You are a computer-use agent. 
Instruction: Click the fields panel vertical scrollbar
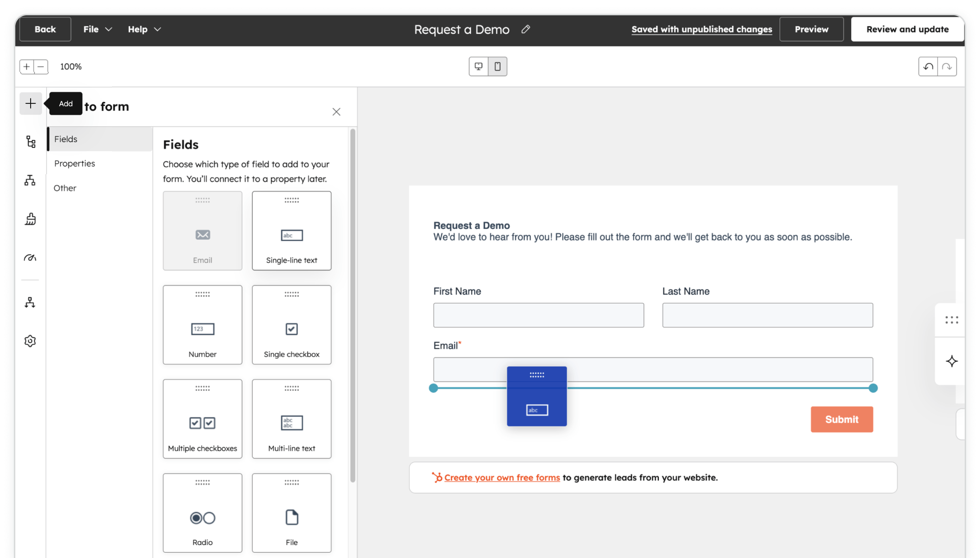353,306
